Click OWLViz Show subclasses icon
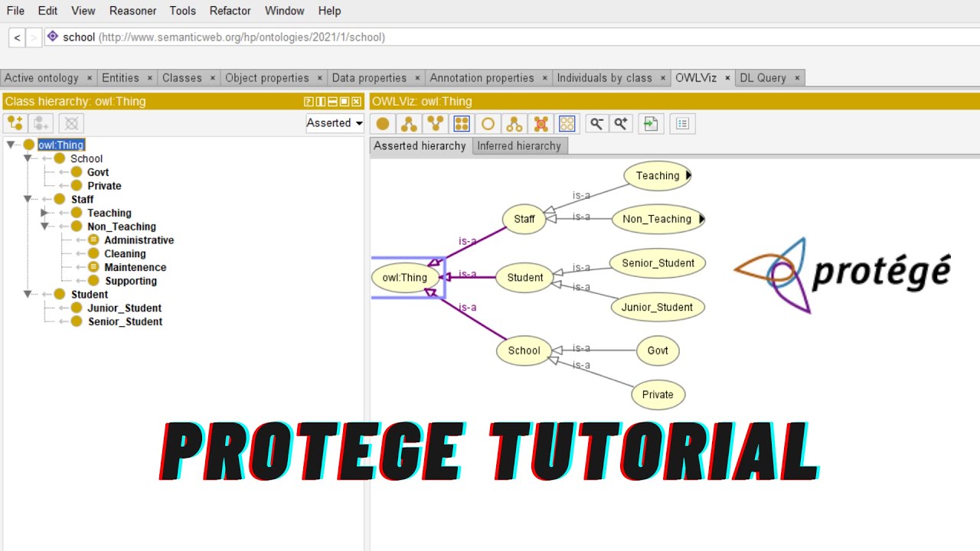 tap(409, 123)
